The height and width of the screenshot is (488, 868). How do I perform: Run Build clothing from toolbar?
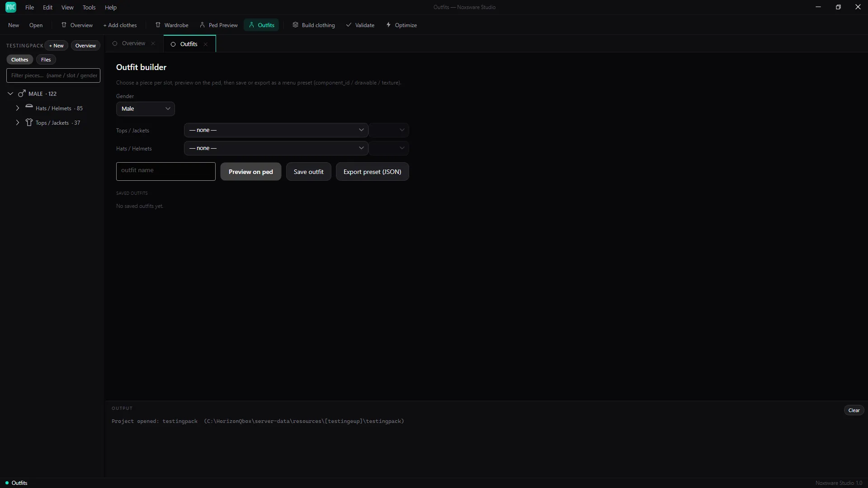pyautogui.click(x=314, y=25)
